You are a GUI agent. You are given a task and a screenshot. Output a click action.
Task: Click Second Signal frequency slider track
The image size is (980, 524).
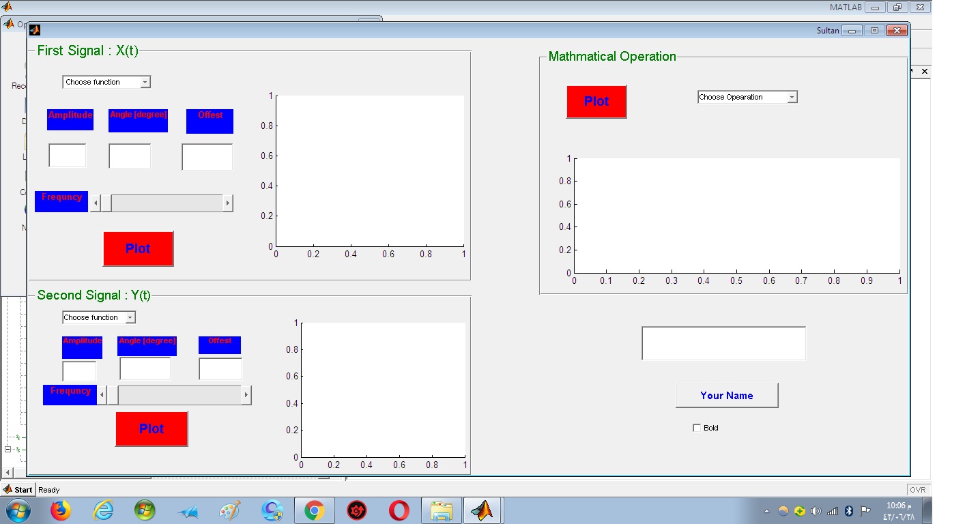(180, 395)
